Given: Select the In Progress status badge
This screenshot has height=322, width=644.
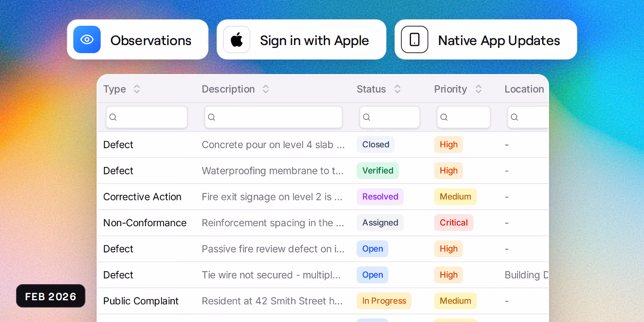Looking at the screenshot, I should tap(384, 301).
